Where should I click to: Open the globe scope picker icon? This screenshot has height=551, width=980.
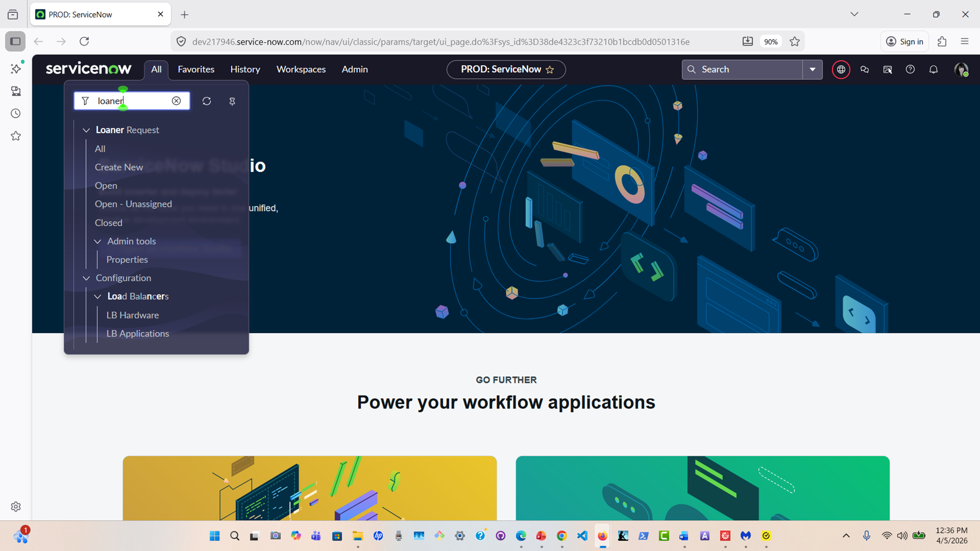[841, 70]
